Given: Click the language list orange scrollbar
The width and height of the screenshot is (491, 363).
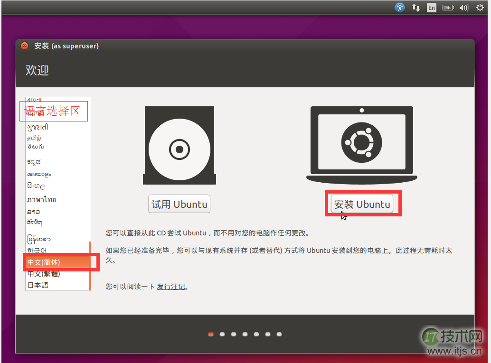Looking at the screenshot, I should (x=90, y=266).
